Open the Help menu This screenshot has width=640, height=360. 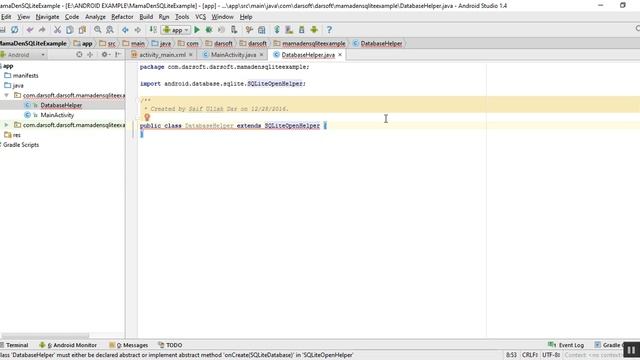246,17
